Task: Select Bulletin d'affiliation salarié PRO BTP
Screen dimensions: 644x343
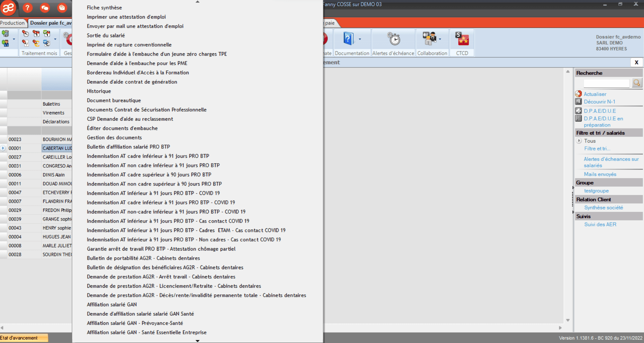Action: pyautogui.click(x=128, y=147)
